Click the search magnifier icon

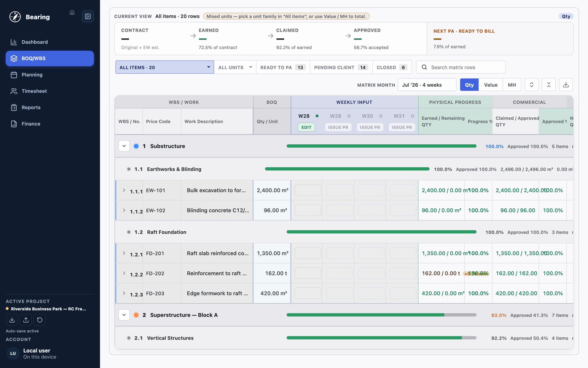tap(424, 67)
